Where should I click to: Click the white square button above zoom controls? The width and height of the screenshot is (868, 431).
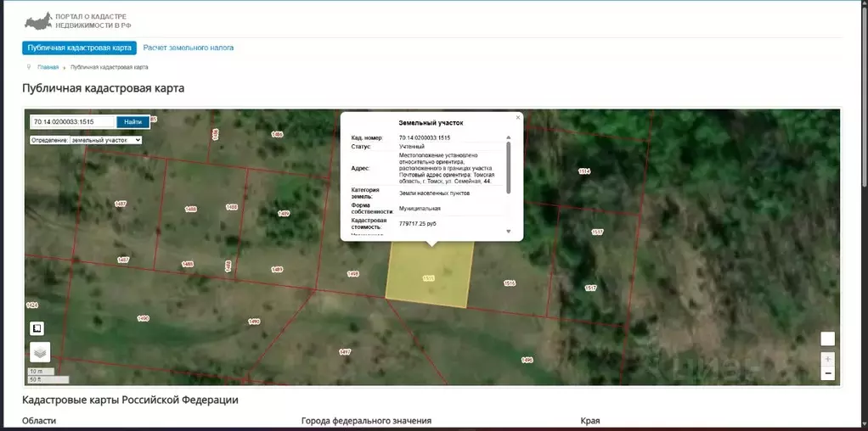(827, 339)
